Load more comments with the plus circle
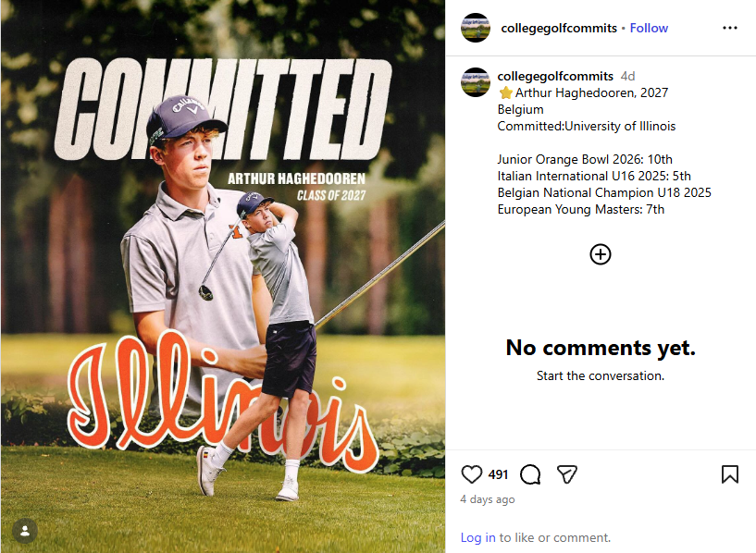The width and height of the screenshot is (756, 553). click(x=601, y=254)
